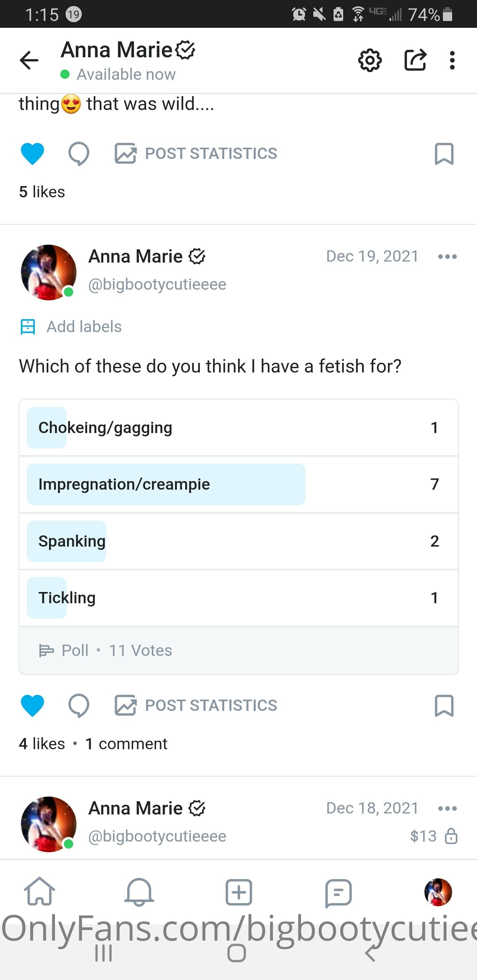Create a new post with plus icon
The width and height of the screenshot is (477, 980).
point(239,892)
